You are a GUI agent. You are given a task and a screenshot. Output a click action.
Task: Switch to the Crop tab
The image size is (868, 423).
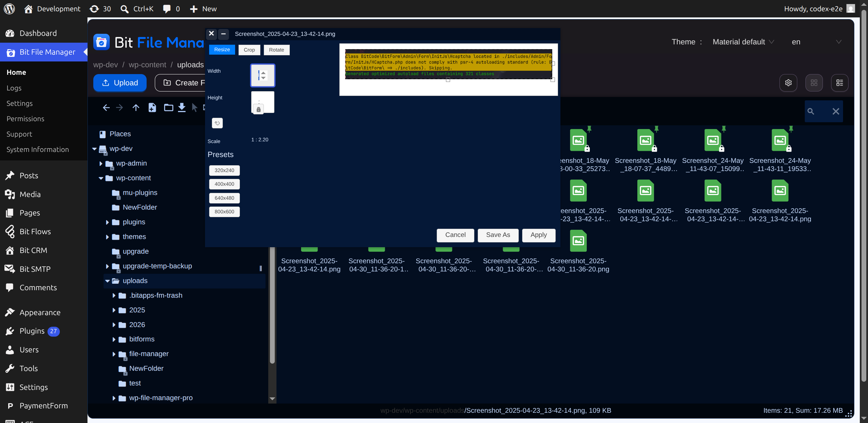(249, 50)
